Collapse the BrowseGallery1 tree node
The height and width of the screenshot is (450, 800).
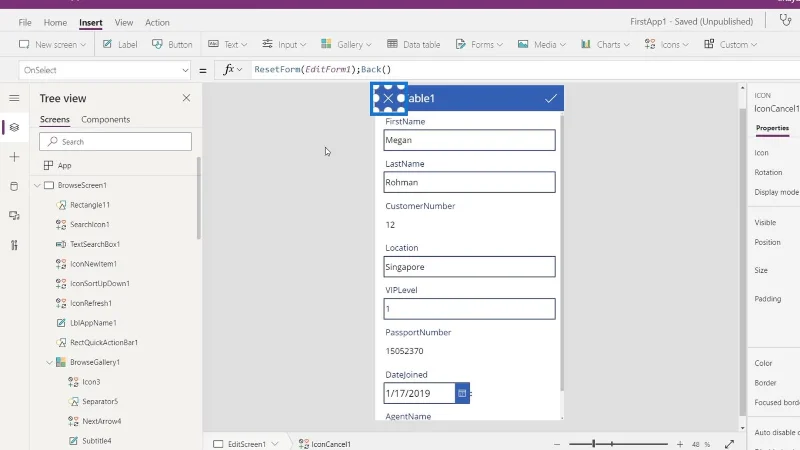tap(49, 362)
